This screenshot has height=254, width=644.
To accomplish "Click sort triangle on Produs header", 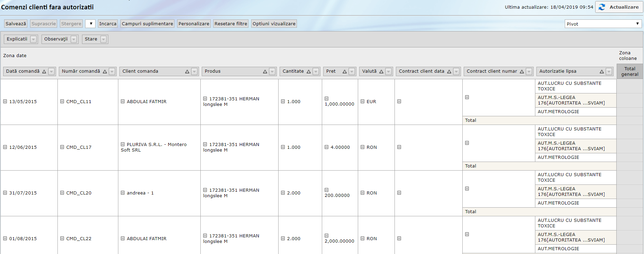I will pos(265,72).
